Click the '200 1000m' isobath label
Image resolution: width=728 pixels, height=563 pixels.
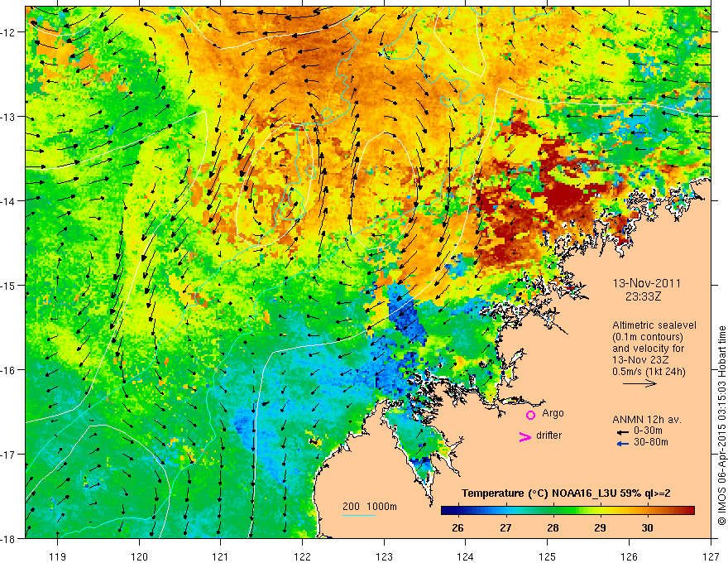click(370, 507)
